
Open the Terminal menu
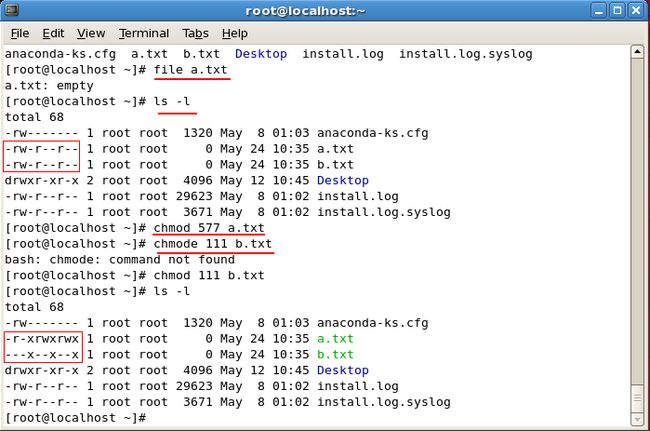(144, 33)
